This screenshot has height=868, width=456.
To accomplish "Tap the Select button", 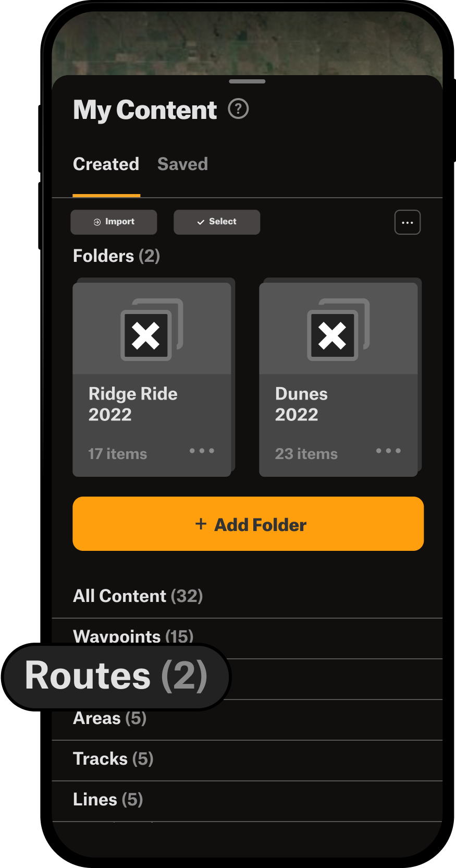I will pyautogui.click(x=216, y=222).
